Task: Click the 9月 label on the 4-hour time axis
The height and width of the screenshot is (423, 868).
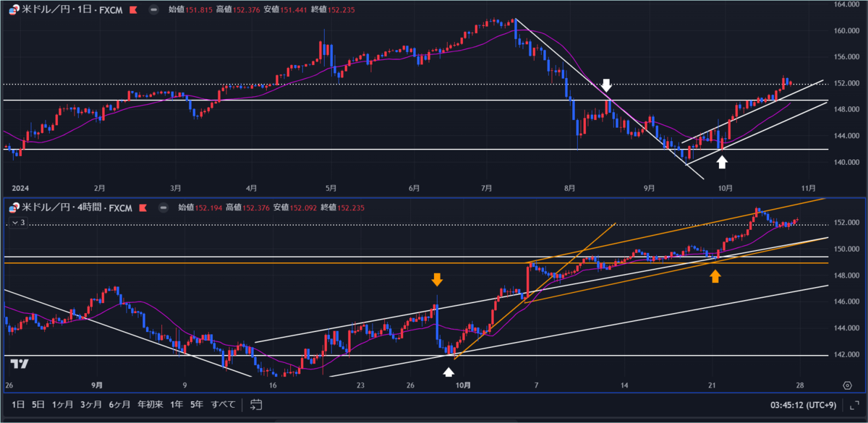Action: 97,385
